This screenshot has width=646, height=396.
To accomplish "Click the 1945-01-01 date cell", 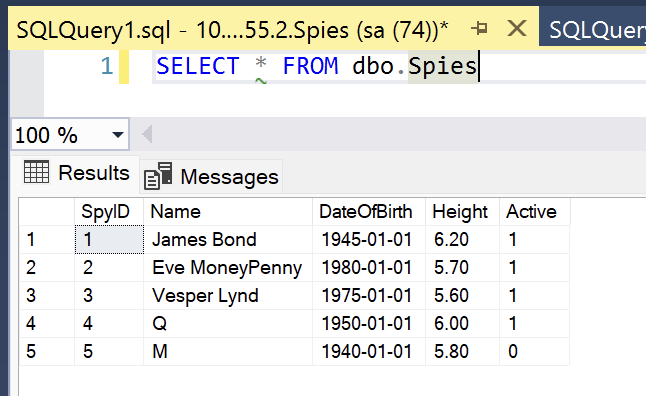I will point(369,240).
